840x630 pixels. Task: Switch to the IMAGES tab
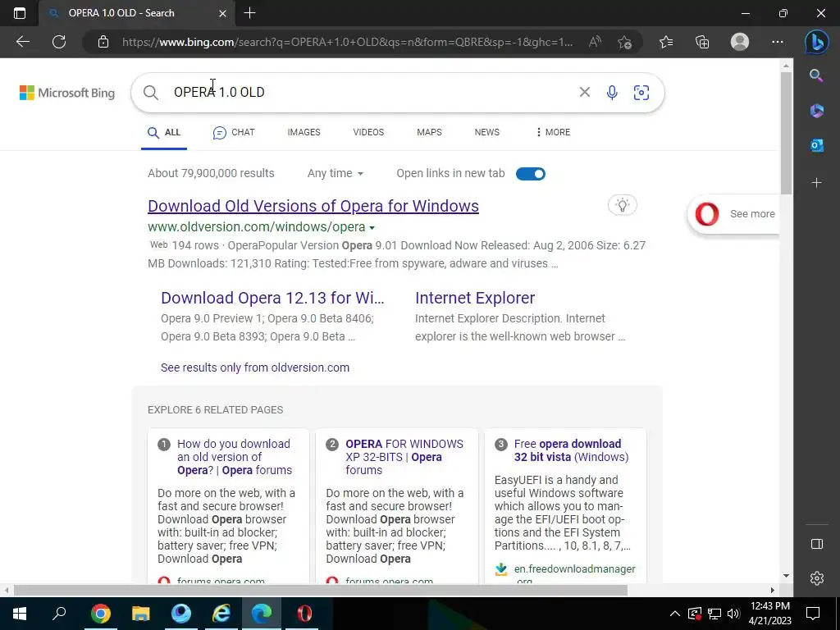[304, 132]
